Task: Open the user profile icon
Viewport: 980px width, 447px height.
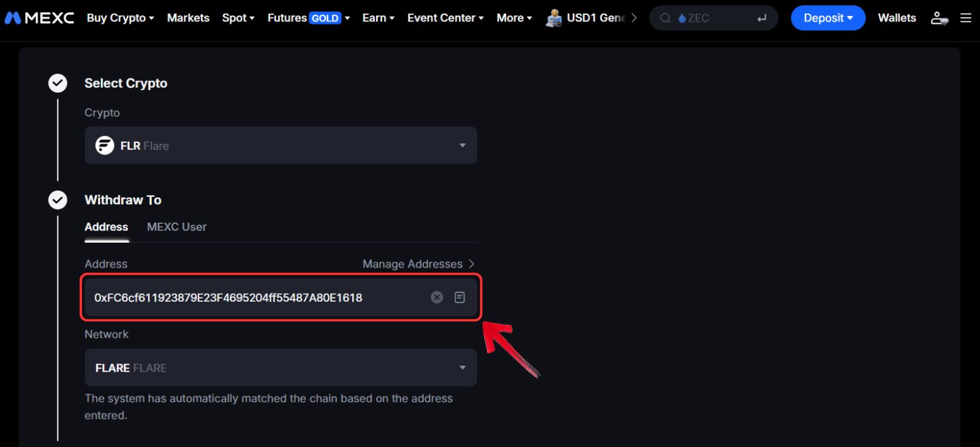Action: point(938,18)
